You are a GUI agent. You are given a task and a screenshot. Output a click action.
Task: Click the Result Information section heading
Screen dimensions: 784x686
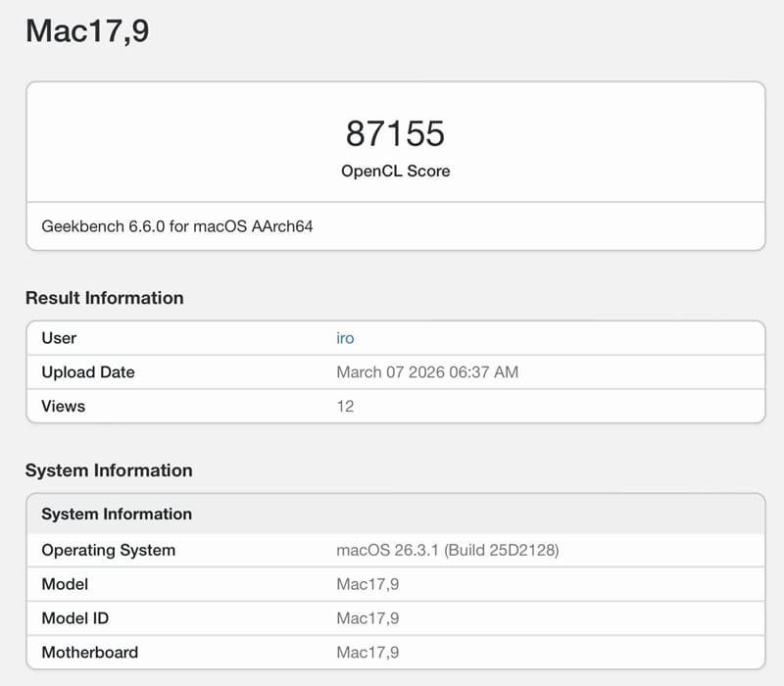tap(104, 298)
